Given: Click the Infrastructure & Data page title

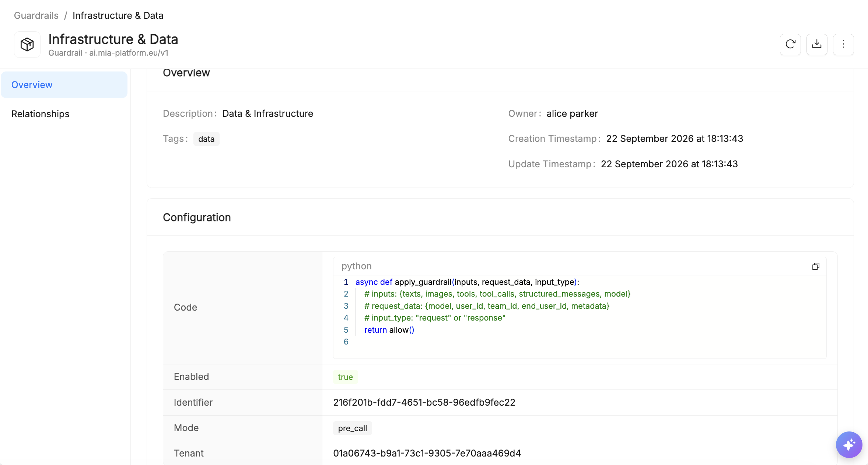Looking at the screenshot, I should [113, 39].
